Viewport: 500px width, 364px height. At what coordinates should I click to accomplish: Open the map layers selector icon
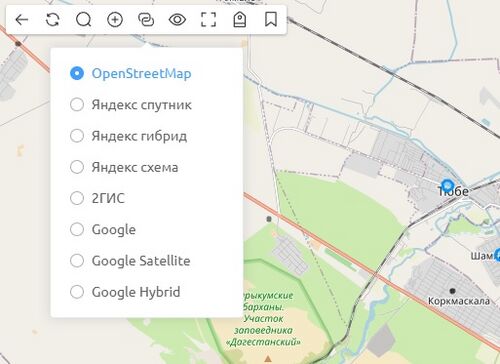[x=146, y=20]
